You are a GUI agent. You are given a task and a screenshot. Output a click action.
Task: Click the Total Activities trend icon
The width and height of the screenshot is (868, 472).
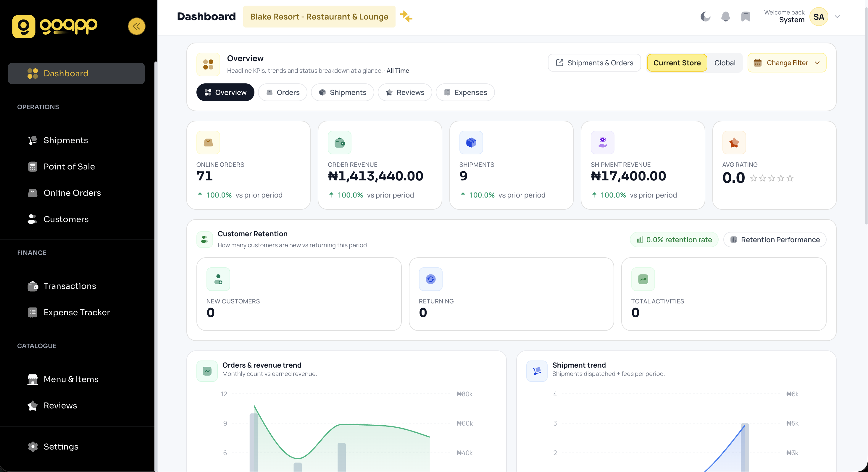point(643,279)
